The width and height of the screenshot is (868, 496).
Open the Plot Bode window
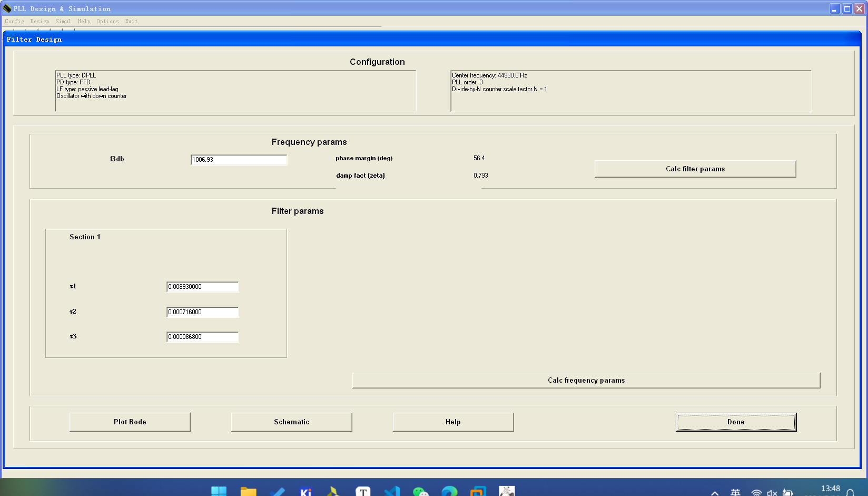(130, 422)
